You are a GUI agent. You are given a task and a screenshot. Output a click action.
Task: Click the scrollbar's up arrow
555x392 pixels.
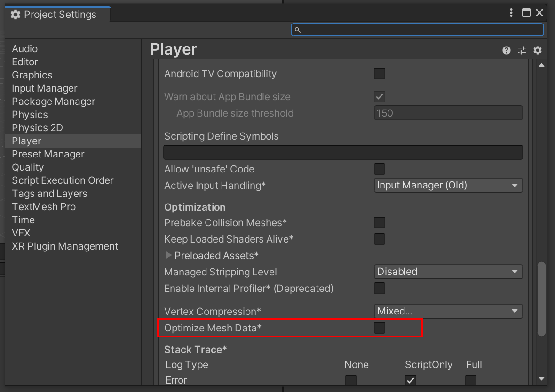click(x=542, y=65)
